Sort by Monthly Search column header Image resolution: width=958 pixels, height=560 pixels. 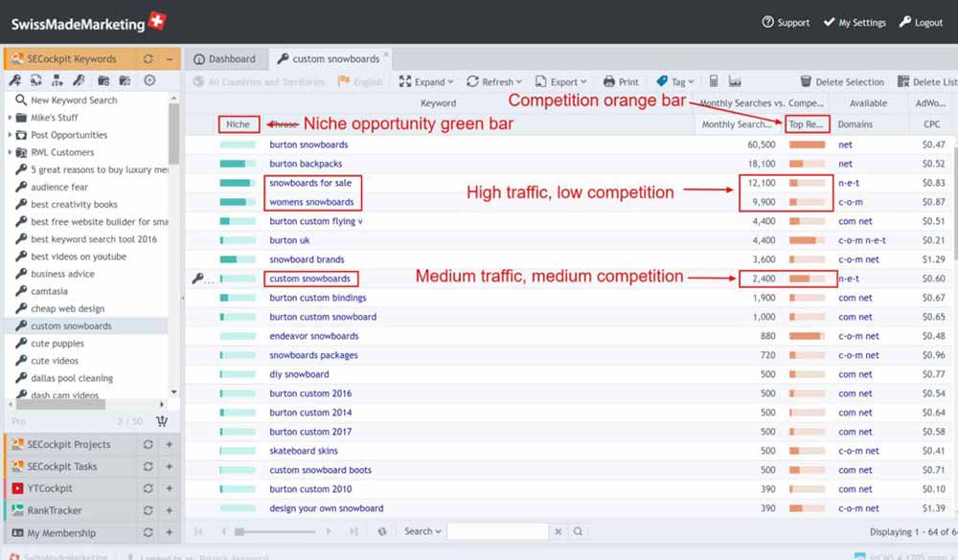coord(738,124)
